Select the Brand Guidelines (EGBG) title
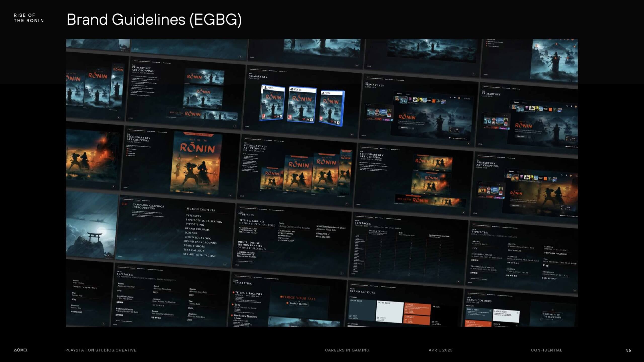 [154, 19]
